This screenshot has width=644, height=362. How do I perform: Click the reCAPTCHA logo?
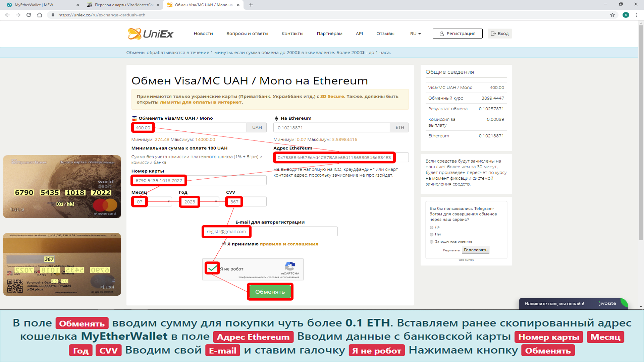[290, 266]
